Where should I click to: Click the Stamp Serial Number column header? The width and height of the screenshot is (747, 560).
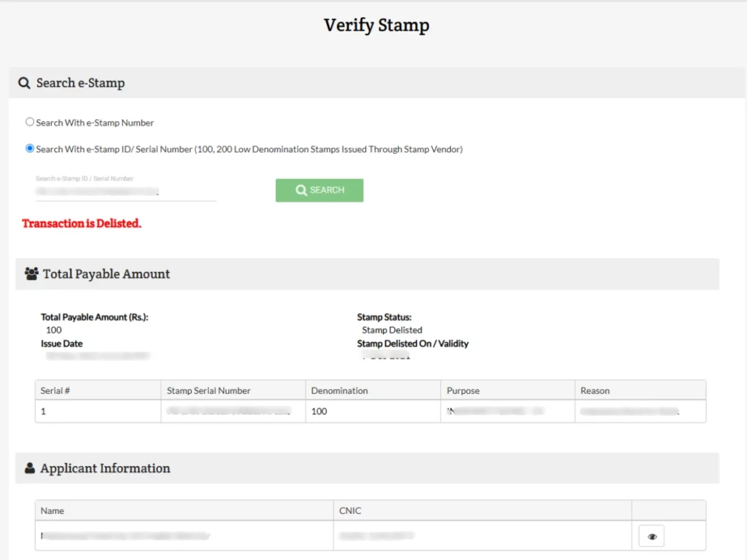coord(209,391)
